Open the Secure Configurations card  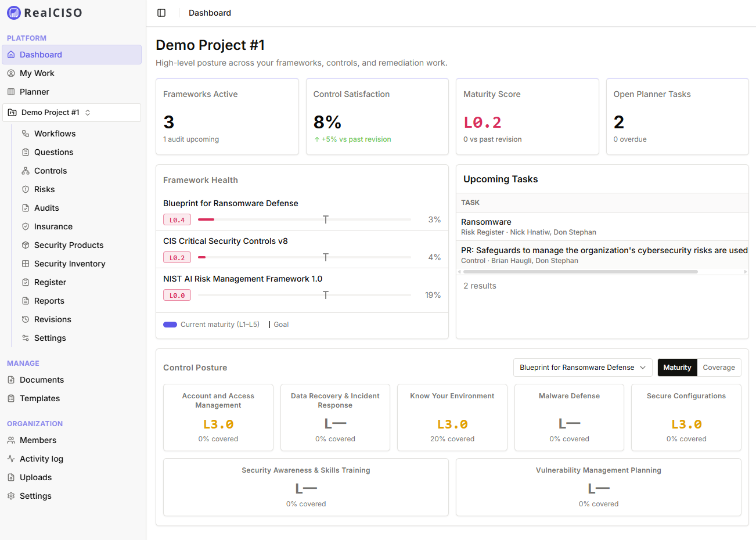686,417
